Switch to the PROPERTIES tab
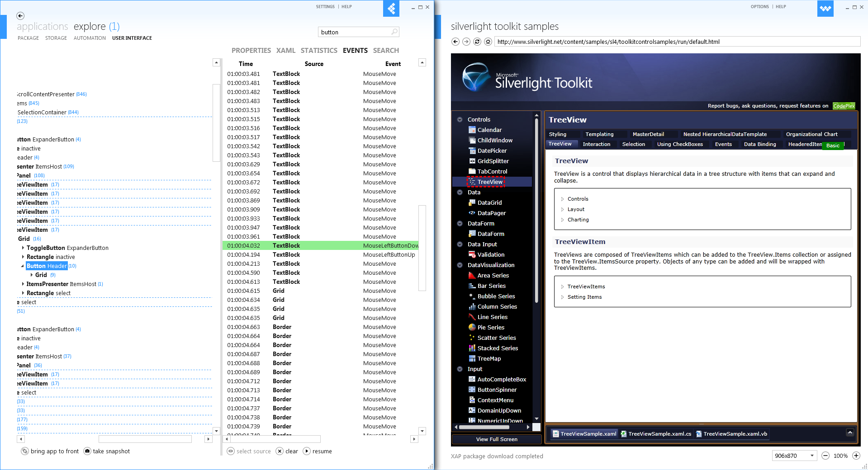This screenshot has width=868, height=470. pos(251,50)
